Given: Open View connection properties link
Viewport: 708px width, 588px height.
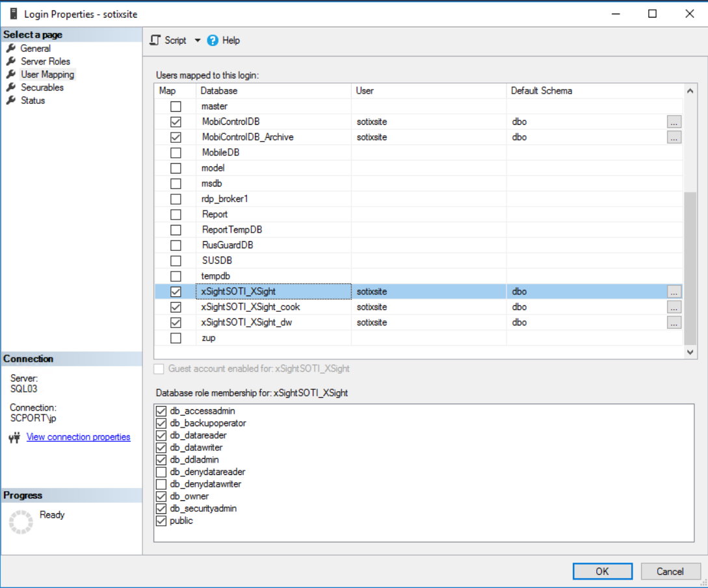Looking at the screenshot, I should coord(78,437).
